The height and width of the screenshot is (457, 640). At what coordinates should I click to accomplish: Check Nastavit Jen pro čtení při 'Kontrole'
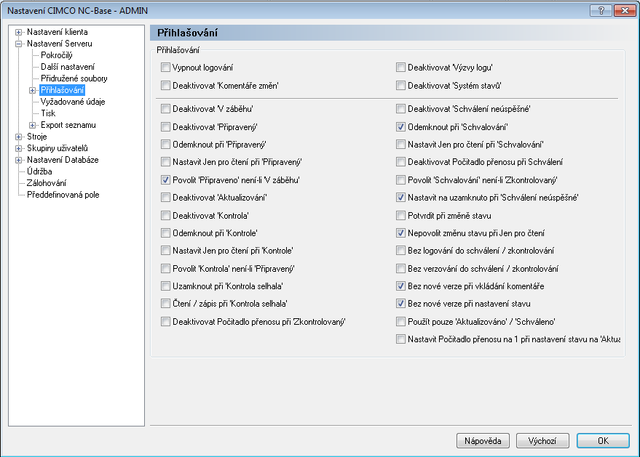(165, 251)
